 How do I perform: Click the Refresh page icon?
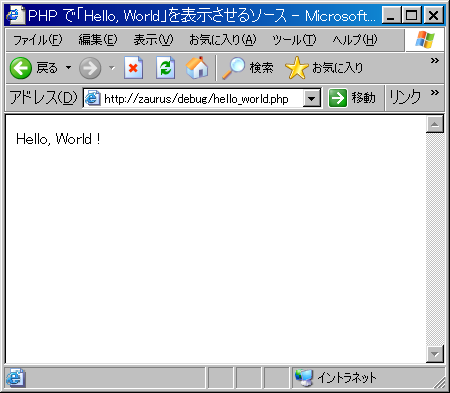tap(165, 68)
